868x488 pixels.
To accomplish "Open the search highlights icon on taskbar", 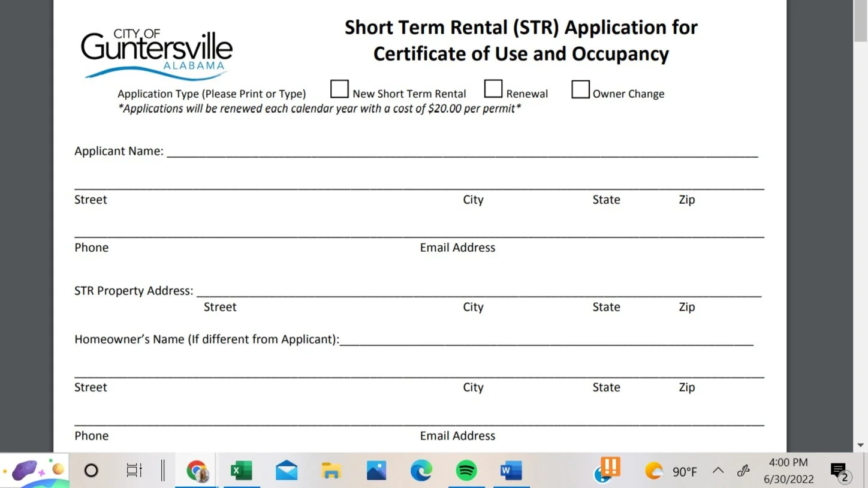I will coord(35,471).
